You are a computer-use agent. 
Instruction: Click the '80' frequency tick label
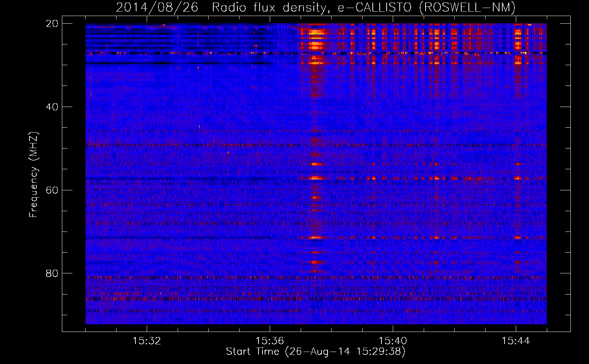tap(52, 273)
